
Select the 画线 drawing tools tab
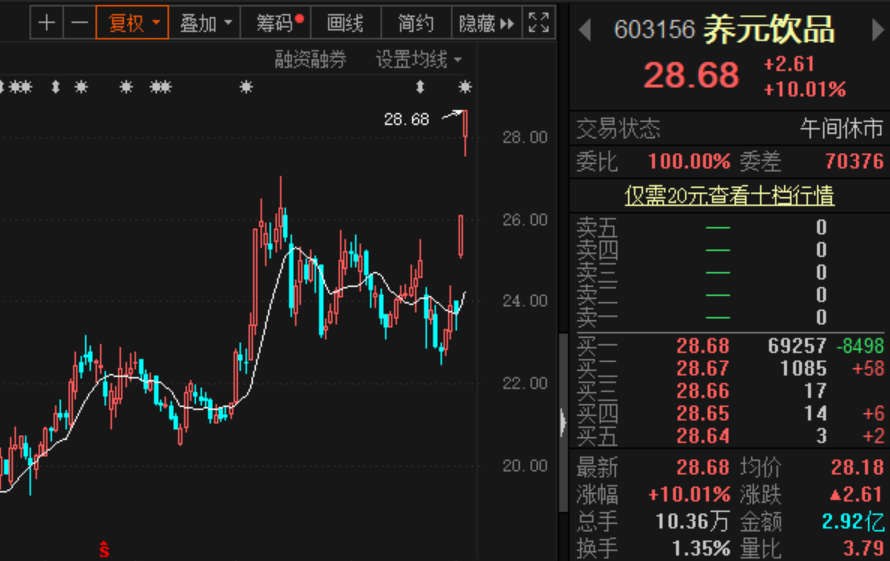[345, 22]
